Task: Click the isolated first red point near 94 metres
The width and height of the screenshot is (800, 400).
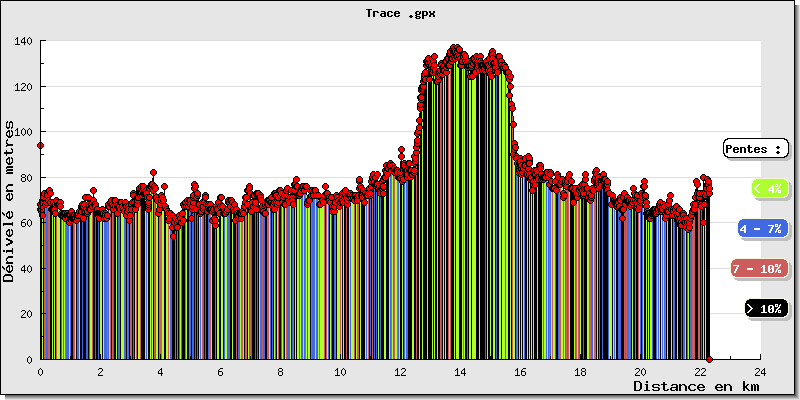Action: [x=40, y=145]
